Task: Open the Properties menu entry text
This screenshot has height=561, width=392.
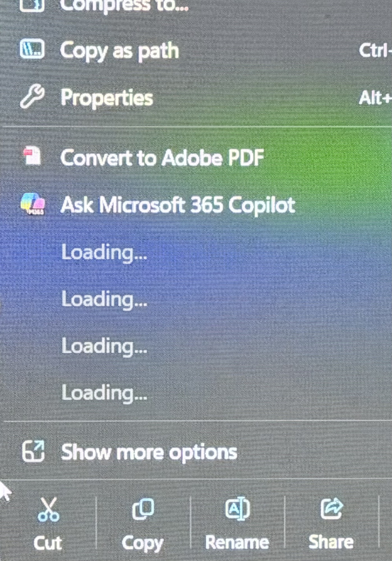Action: [107, 98]
